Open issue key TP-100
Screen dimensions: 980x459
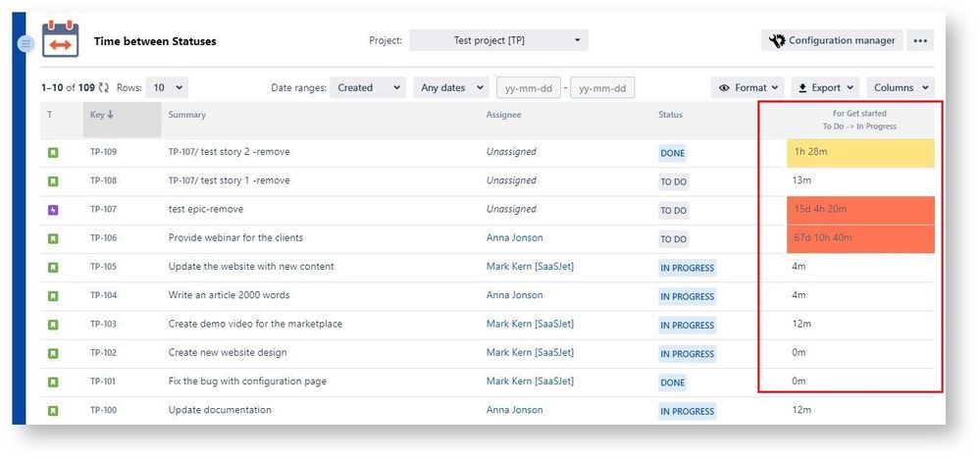coord(103,410)
